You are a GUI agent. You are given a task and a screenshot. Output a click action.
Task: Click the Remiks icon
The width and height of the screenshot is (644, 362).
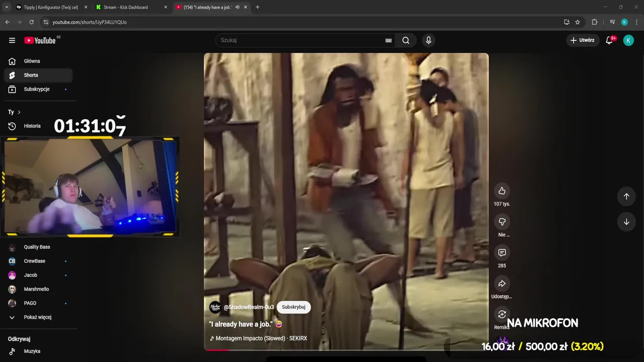click(502, 315)
